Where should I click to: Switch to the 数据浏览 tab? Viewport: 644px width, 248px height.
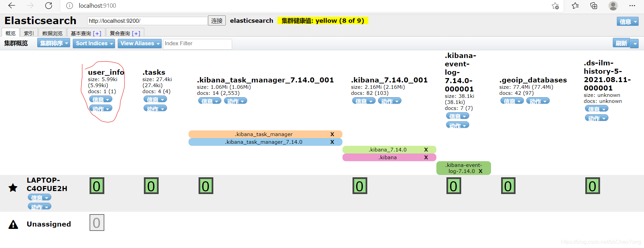[52, 33]
